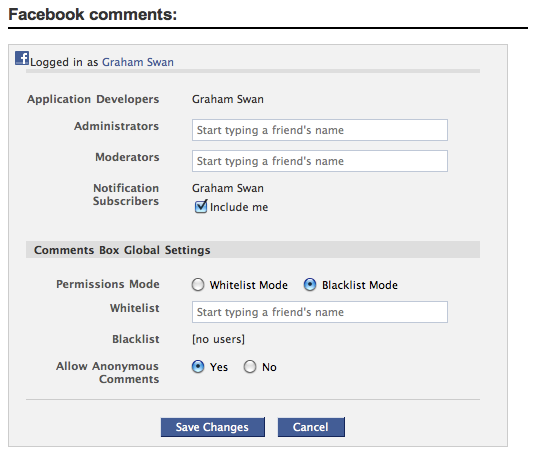Image resolution: width=540 pixels, height=455 pixels.
Task: Focus the Administrators friend name field
Action: click(320, 130)
